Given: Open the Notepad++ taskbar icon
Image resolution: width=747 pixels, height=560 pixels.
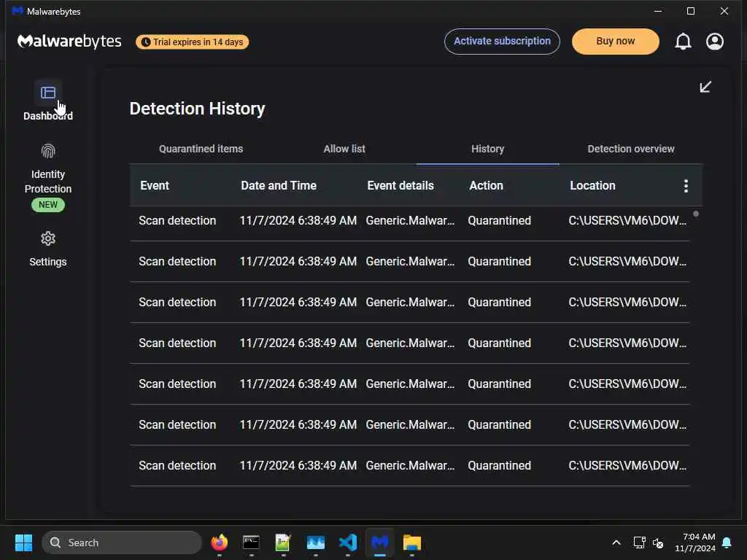Looking at the screenshot, I should pos(283,542).
